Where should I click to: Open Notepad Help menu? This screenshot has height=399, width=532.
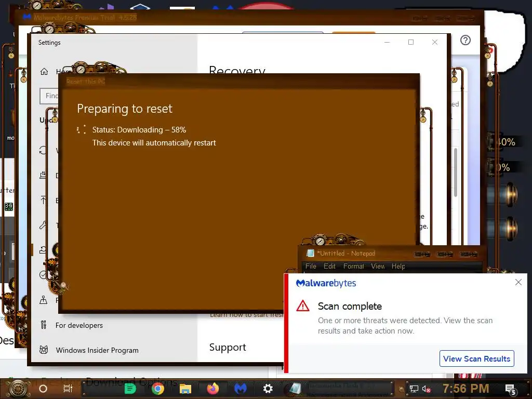pyautogui.click(x=398, y=267)
